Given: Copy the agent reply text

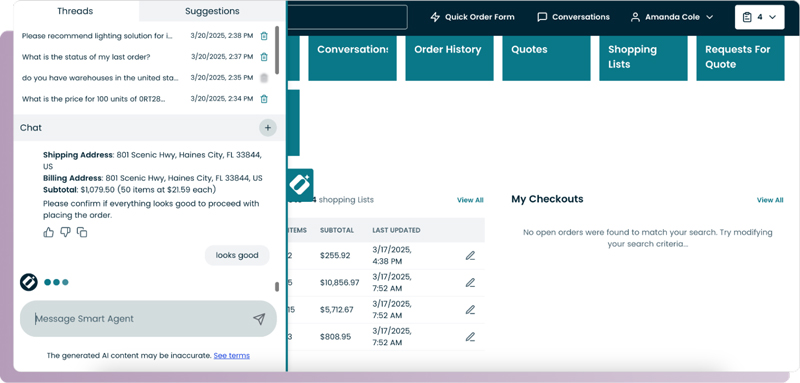Looking at the screenshot, I should click(x=82, y=233).
